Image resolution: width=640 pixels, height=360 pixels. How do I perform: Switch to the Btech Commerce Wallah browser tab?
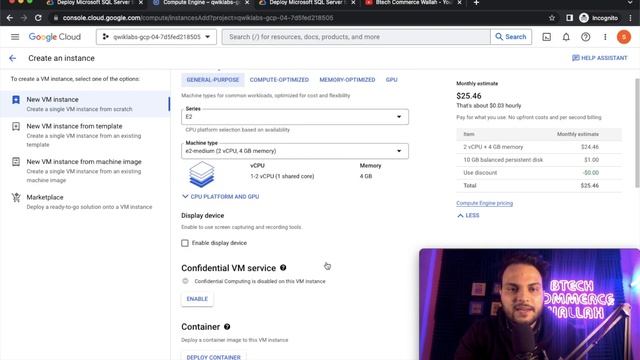(x=412, y=3)
